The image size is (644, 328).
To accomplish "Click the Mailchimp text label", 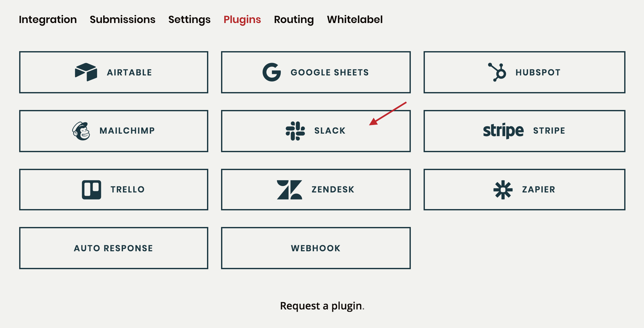I will coord(127,131).
